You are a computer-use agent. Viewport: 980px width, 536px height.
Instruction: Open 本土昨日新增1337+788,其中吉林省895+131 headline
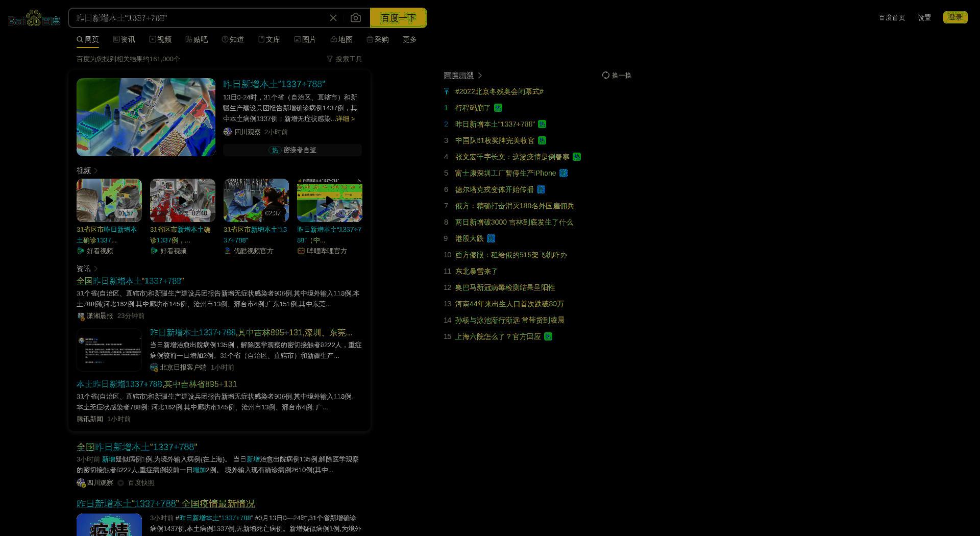pos(157,384)
